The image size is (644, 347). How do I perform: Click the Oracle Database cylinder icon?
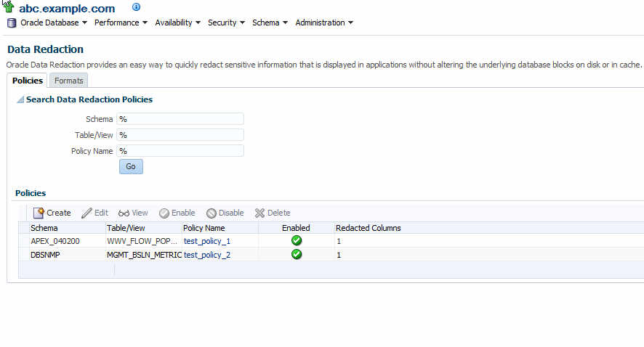click(x=12, y=23)
